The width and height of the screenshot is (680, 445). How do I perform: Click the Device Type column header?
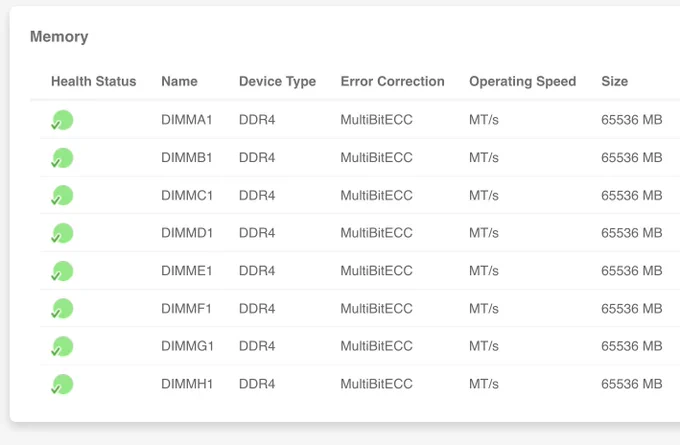point(277,82)
